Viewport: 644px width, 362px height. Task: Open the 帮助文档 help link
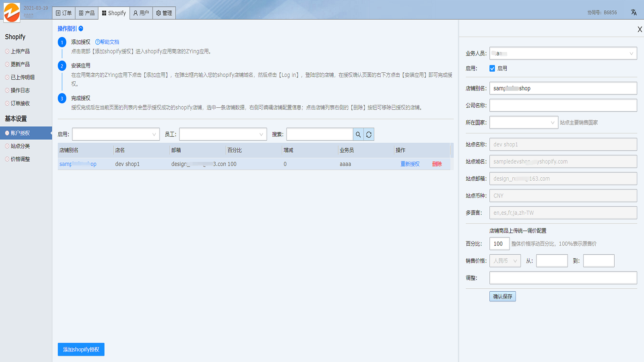click(x=107, y=42)
